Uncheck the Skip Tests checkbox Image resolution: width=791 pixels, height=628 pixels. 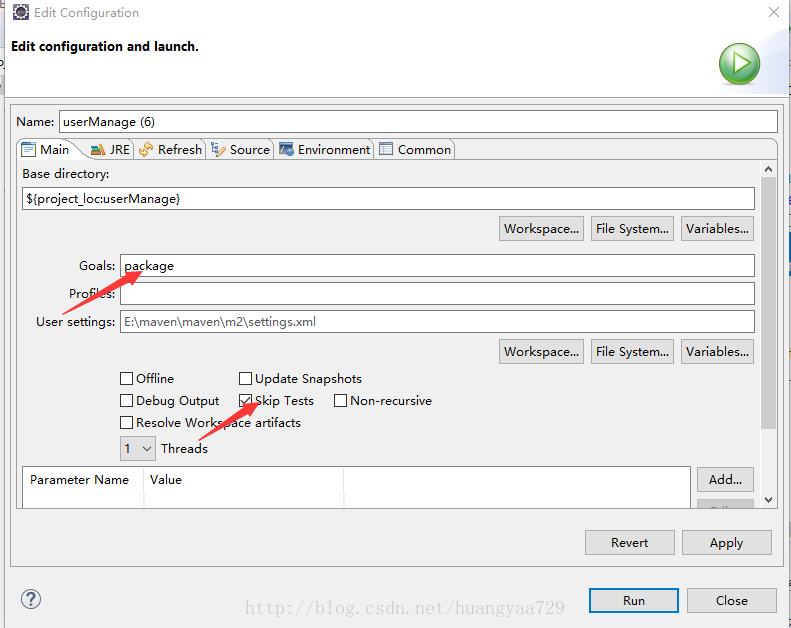(245, 401)
